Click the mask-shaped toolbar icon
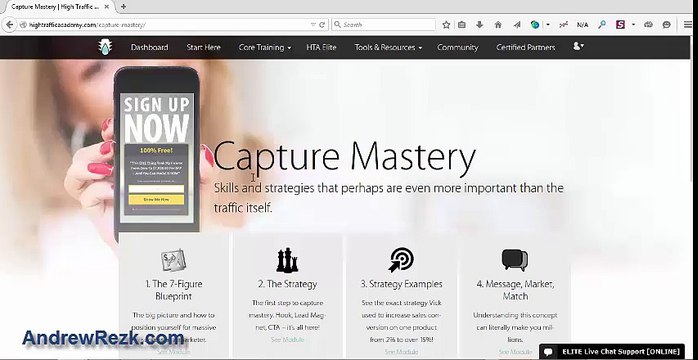This screenshot has width=698, height=360. click(648, 25)
